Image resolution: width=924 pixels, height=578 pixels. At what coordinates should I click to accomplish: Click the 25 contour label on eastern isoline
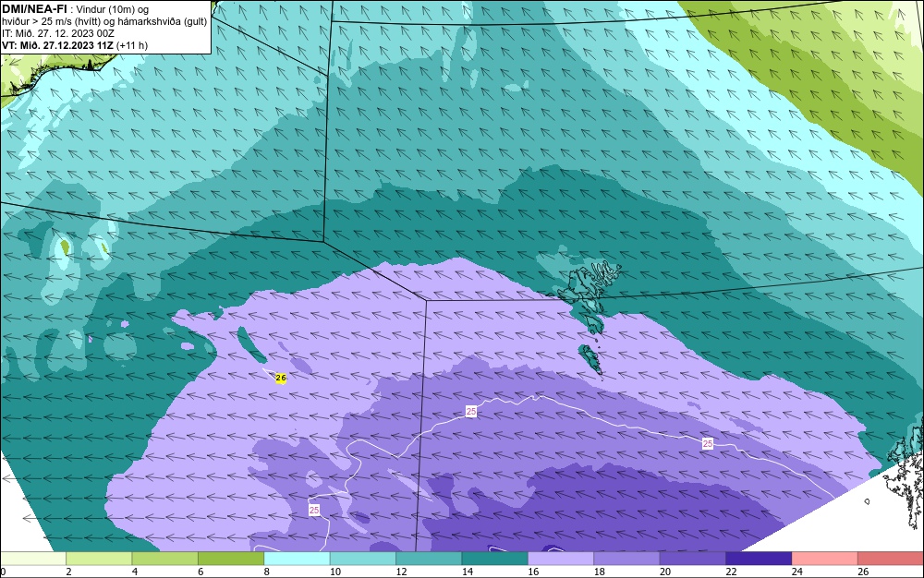708,443
